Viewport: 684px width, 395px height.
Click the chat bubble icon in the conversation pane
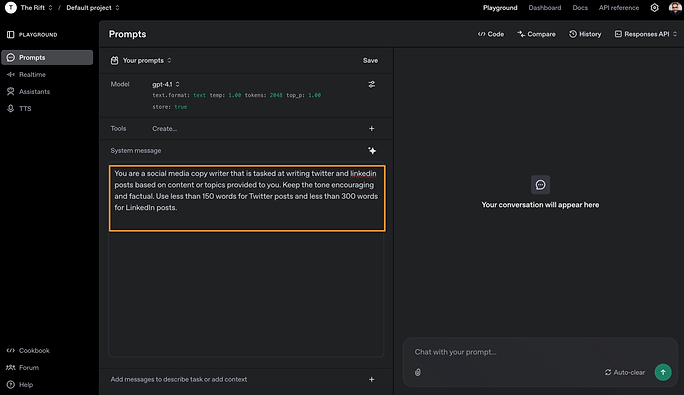540,185
